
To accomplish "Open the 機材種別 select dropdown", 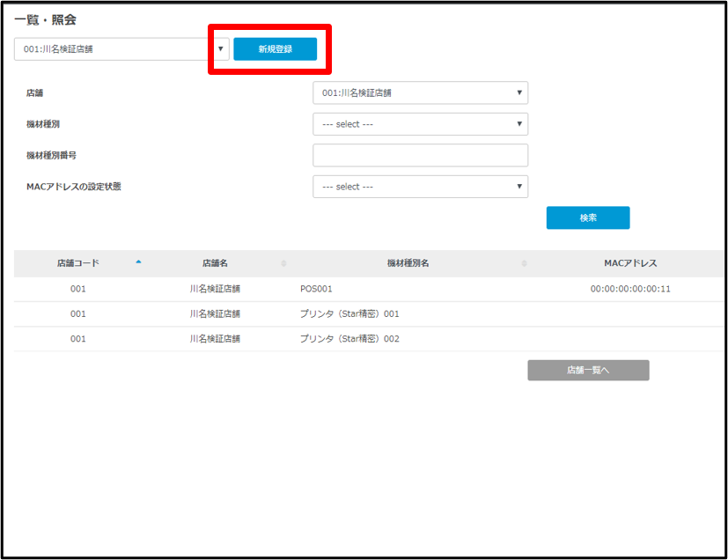I will (420, 124).
